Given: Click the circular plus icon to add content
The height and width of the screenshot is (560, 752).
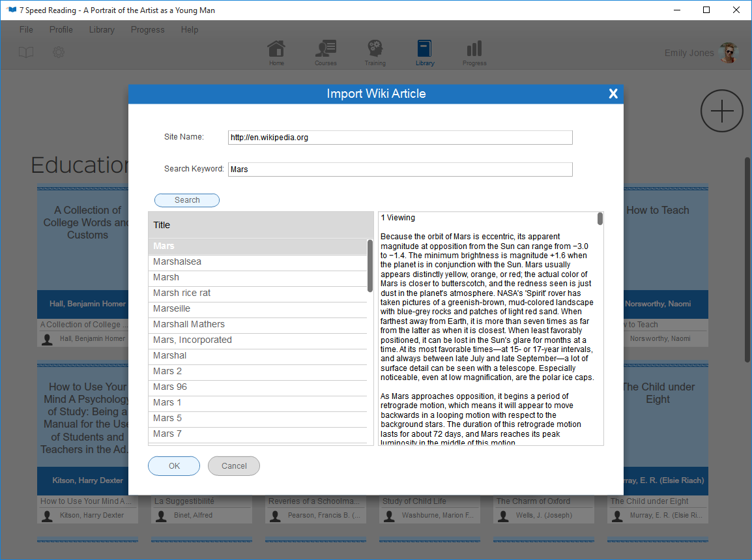Looking at the screenshot, I should click(x=722, y=111).
